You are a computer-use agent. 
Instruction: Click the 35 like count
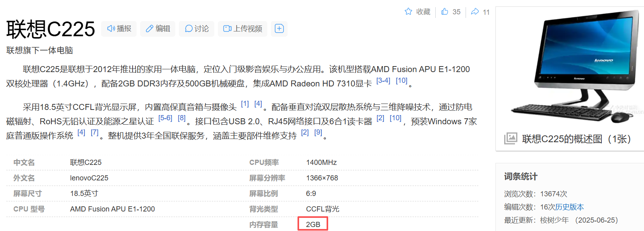click(456, 12)
